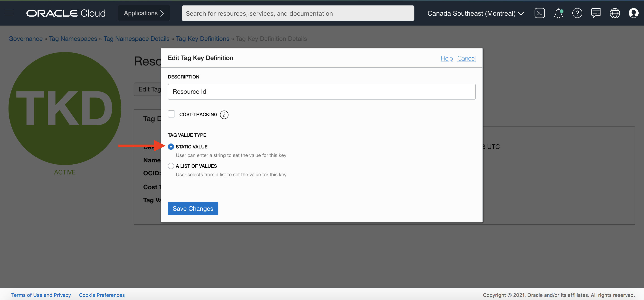This screenshot has width=644, height=300.
Task: Click the globe language icon
Action: [614, 13]
